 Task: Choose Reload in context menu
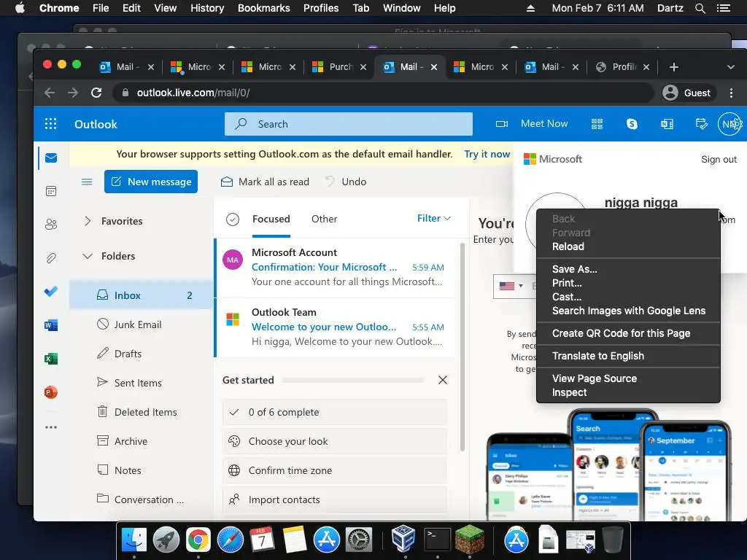[x=628, y=246]
